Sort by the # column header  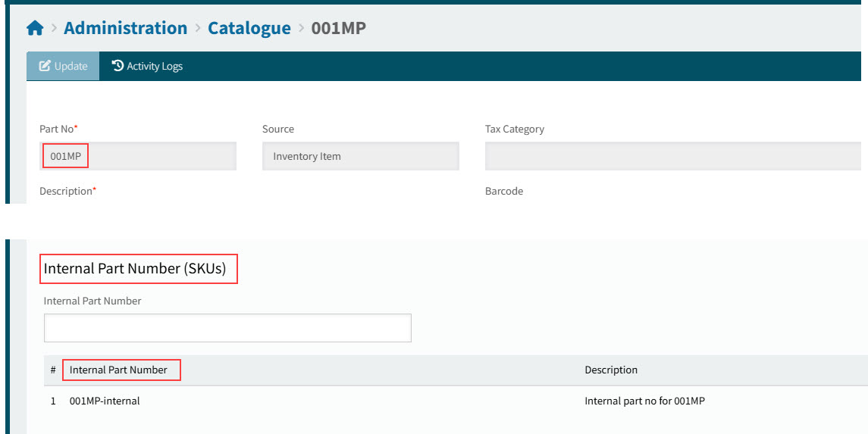point(53,370)
